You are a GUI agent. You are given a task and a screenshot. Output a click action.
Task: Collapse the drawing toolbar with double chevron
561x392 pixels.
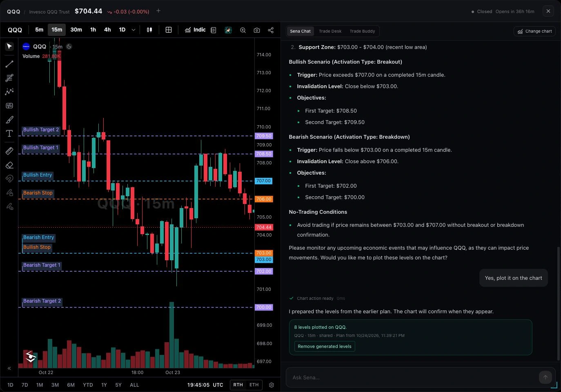9,368
